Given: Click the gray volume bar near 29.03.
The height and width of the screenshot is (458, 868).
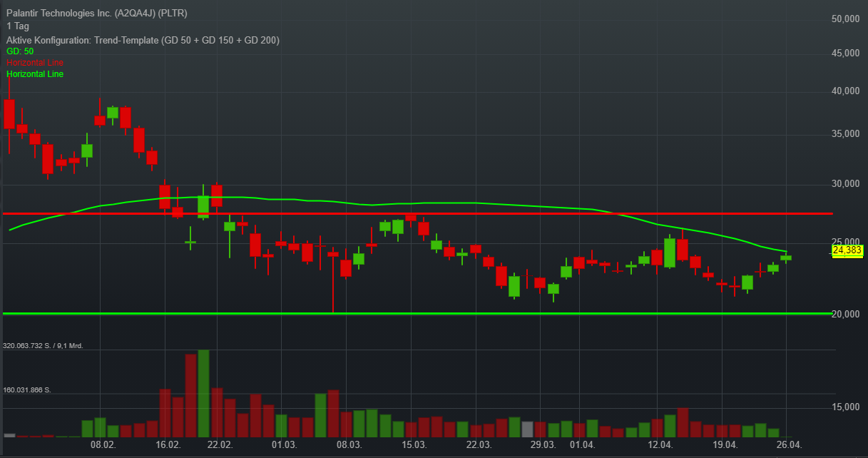Looking at the screenshot, I should coord(527,429).
